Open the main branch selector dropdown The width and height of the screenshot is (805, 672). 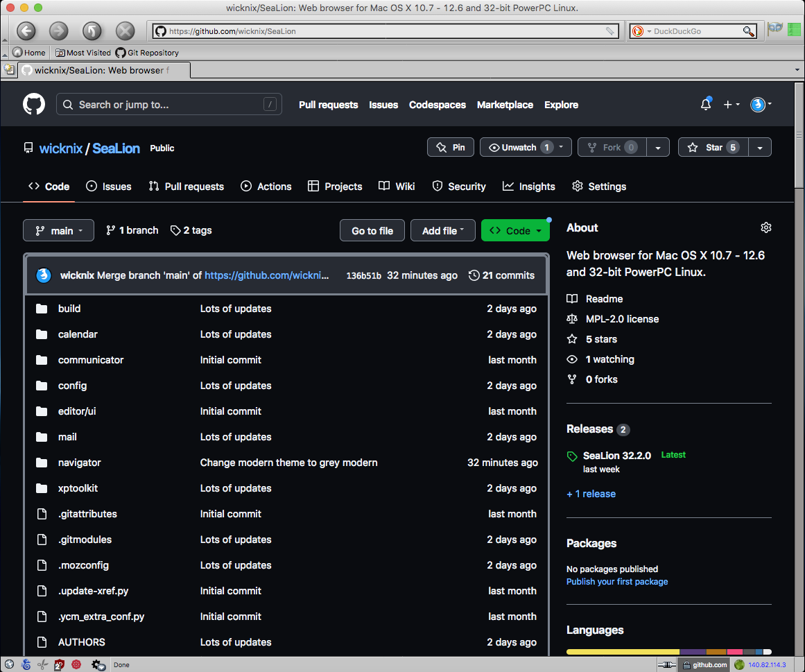click(58, 230)
